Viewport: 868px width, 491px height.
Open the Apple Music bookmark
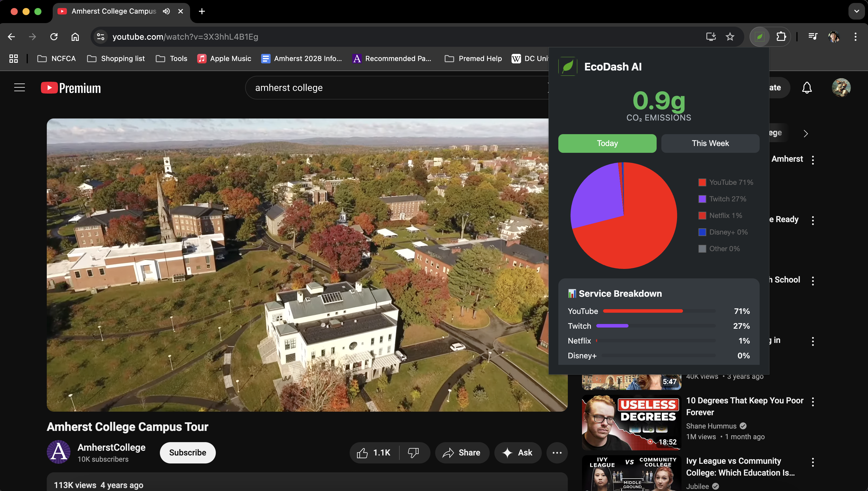point(224,59)
